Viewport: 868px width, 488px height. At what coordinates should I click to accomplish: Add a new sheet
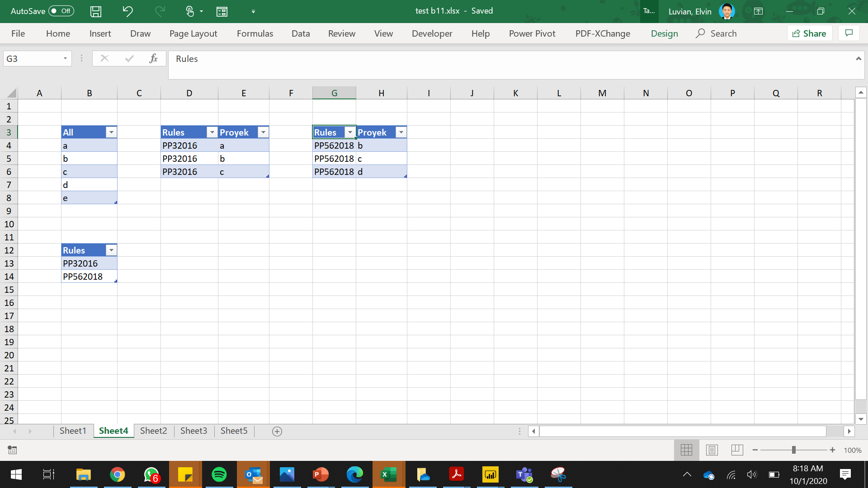coord(277,432)
